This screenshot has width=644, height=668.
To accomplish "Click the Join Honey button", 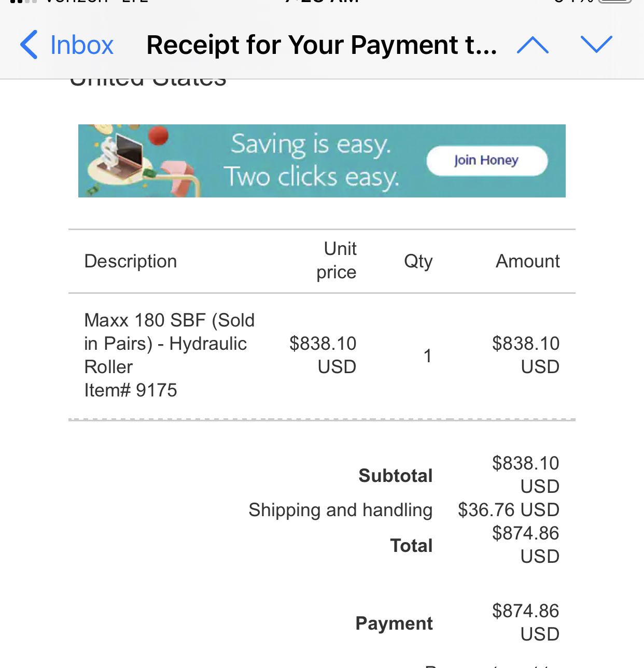I will pyautogui.click(x=487, y=161).
